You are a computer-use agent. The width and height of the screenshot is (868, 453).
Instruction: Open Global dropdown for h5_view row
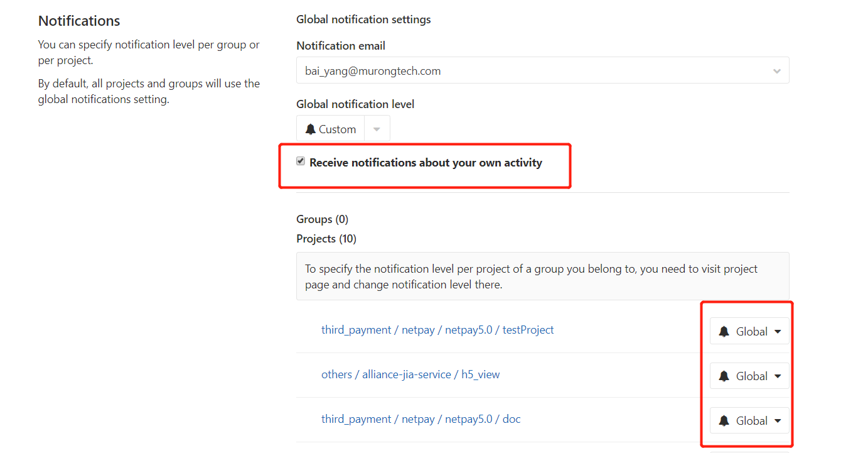(x=749, y=376)
